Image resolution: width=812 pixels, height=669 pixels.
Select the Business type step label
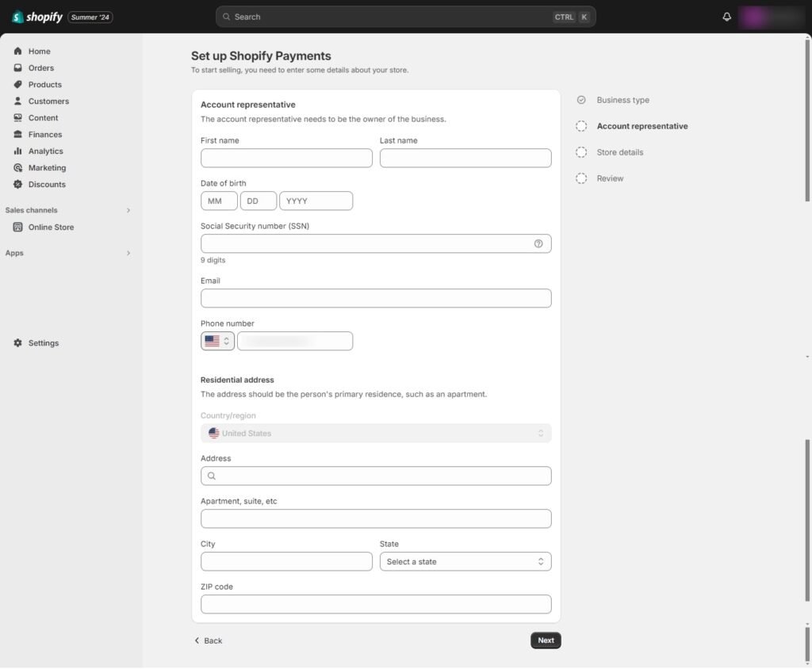click(x=622, y=100)
